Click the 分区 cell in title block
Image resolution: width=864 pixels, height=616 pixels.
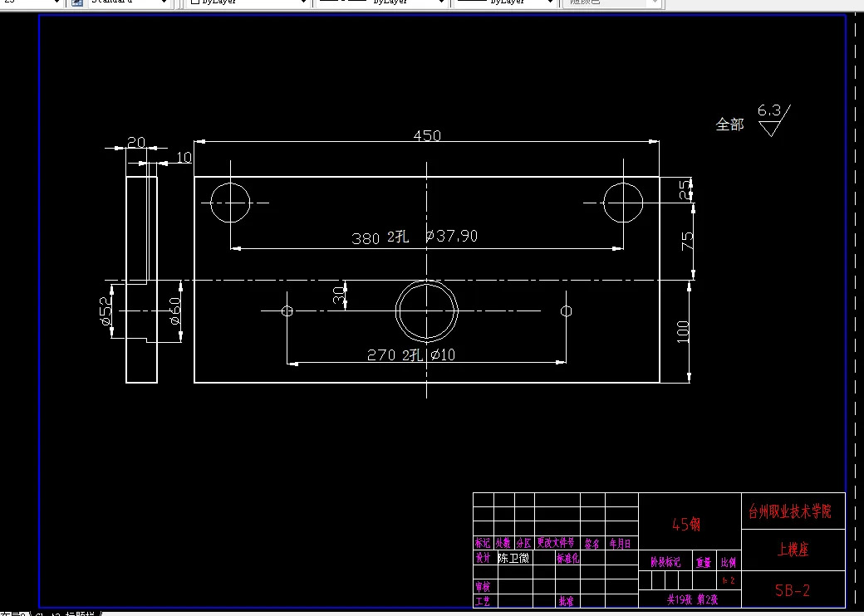(523, 543)
